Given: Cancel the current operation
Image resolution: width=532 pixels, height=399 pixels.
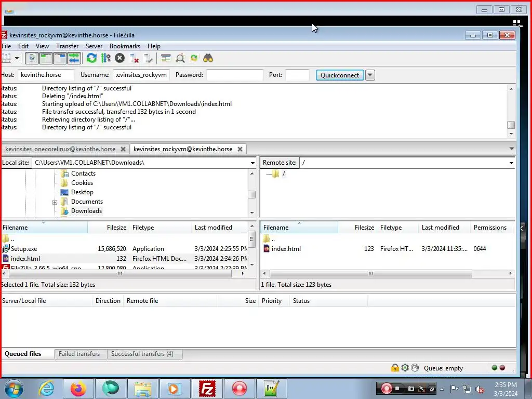Looking at the screenshot, I should pyautogui.click(x=119, y=58).
